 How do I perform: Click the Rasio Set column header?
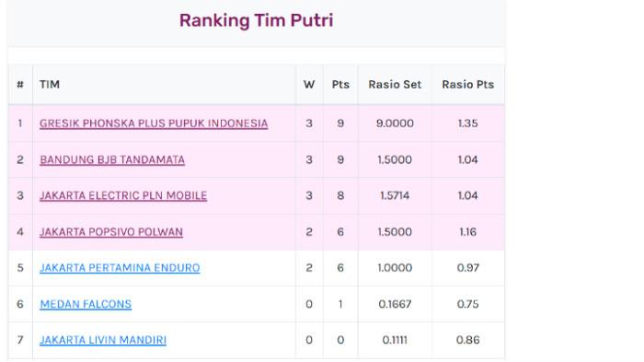395,85
